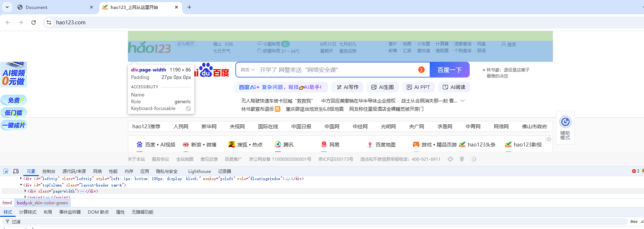The image size is (644, 229).
Task: Go forward using the browser forward arrow
Action: 21,23
